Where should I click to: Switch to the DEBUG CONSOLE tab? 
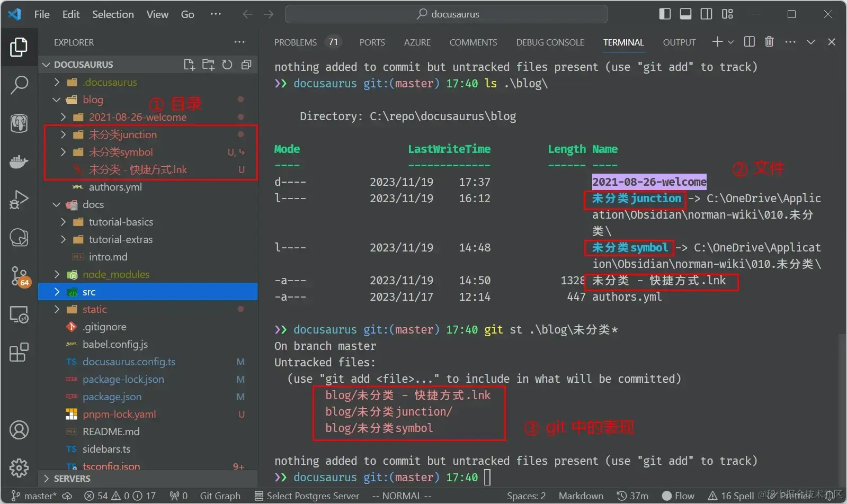pos(550,42)
